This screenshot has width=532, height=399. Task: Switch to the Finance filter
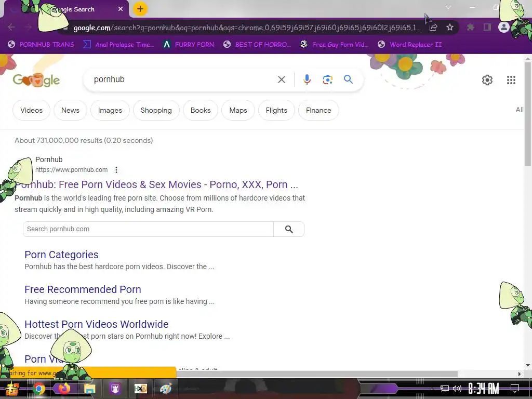pos(318,110)
